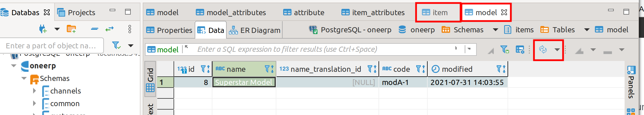The width and height of the screenshot is (644, 115).
Task: Select the common schema item
Action: click(65, 104)
